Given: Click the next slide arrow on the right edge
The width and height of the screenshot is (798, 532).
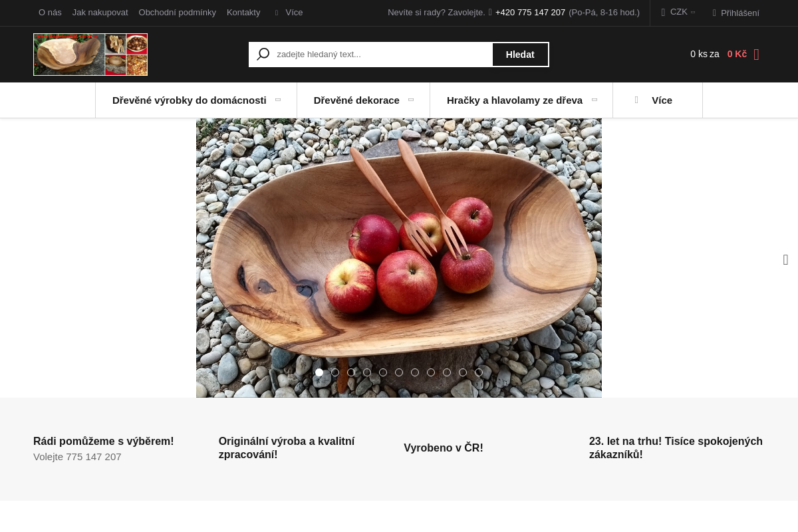Looking at the screenshot, I should [785, 260].
